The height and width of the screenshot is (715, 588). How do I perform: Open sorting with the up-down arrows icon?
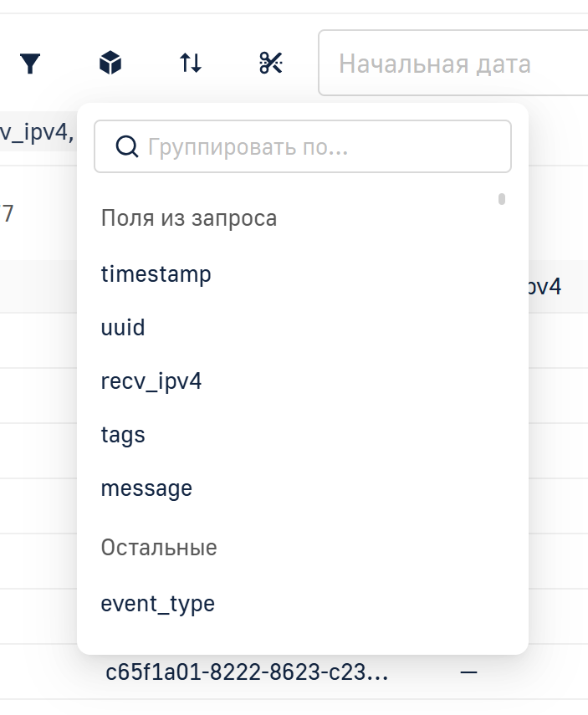point(191,64)
